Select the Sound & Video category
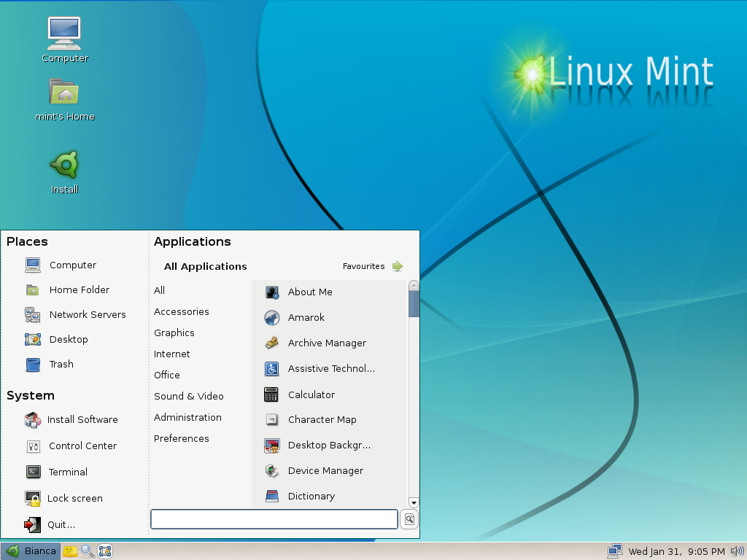Viewport: 747px width, 560px height. [189, 396]
